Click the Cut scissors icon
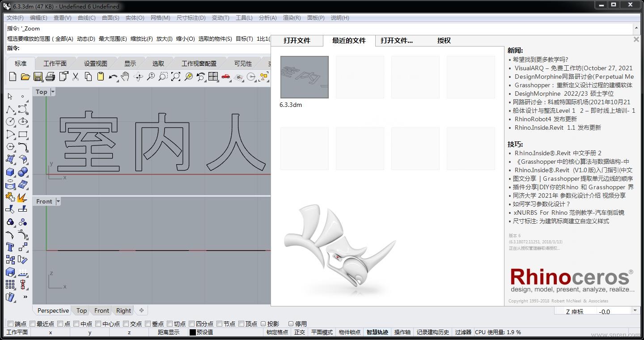 (x=76, y=77)
